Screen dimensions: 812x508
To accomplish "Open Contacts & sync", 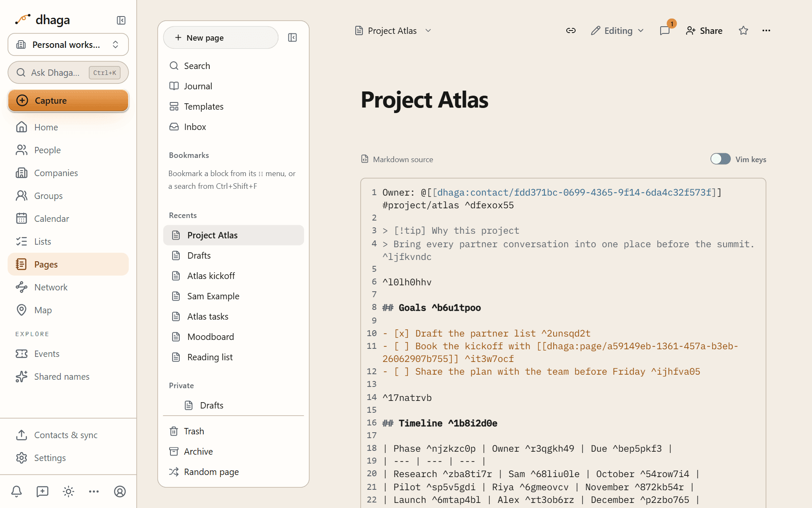I will pos(68,435).
